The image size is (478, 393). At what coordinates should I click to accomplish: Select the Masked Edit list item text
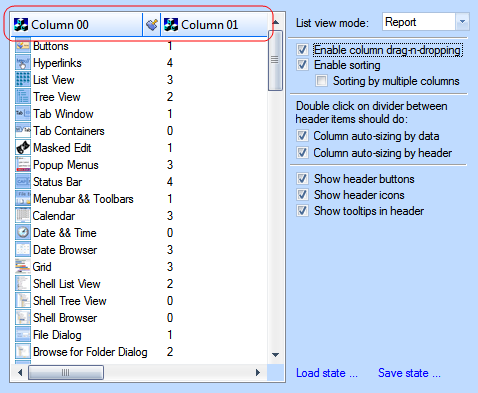(62, 148)
